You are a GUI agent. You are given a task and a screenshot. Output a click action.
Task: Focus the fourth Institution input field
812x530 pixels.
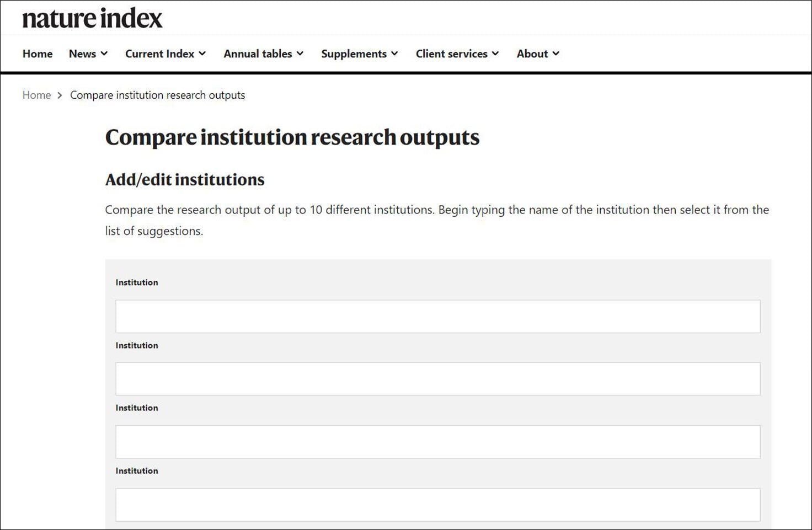437,505
